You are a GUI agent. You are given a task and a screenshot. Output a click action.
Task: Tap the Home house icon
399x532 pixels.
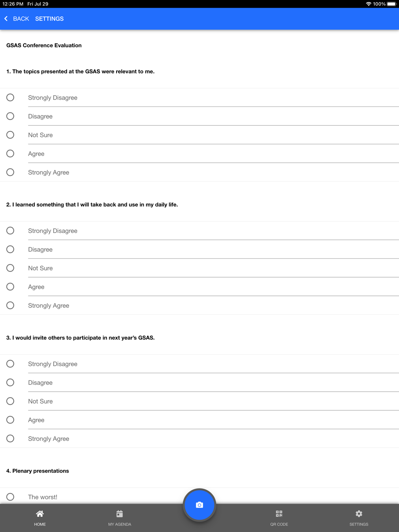(40, 514)
